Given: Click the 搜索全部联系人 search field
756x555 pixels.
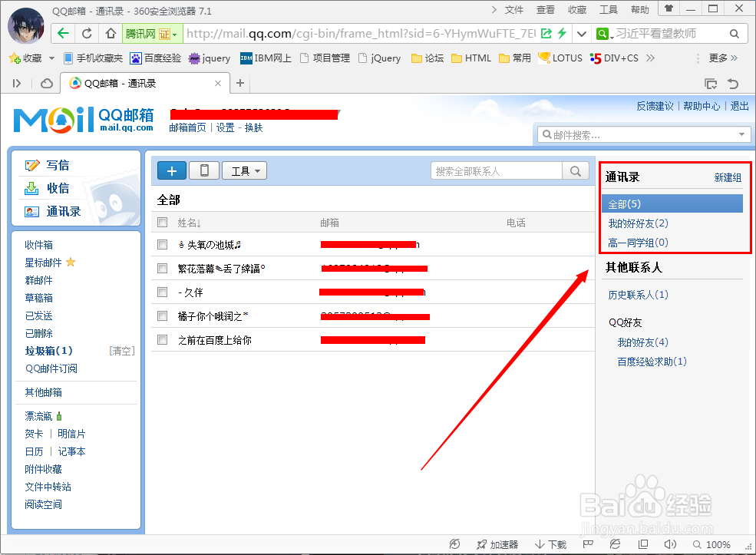Looking at the screenshot, I should point(497,170).
